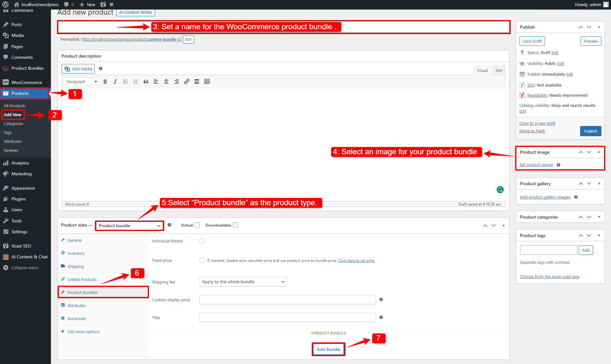This screenshot has width=611, height=364.
Task: Click help icon next to product type
Action: click(169, 225)
